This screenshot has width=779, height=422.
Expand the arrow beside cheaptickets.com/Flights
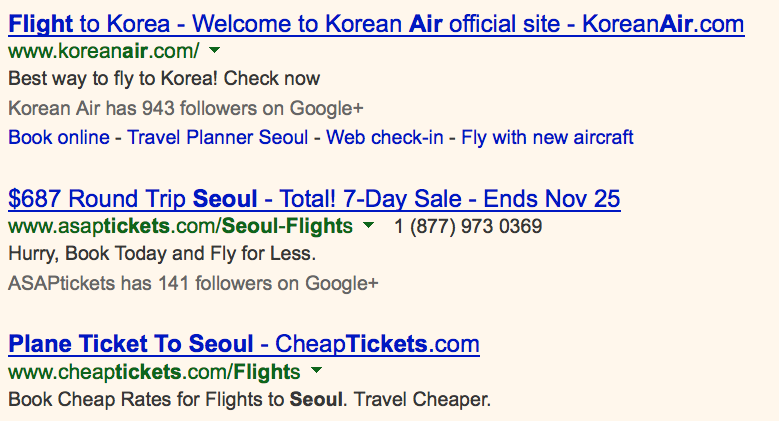[x=316, y=372]
